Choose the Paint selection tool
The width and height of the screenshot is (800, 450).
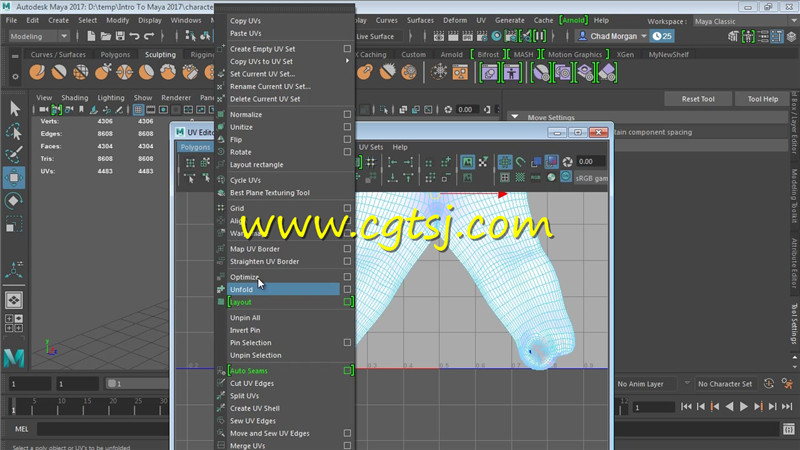coord(14,154)
